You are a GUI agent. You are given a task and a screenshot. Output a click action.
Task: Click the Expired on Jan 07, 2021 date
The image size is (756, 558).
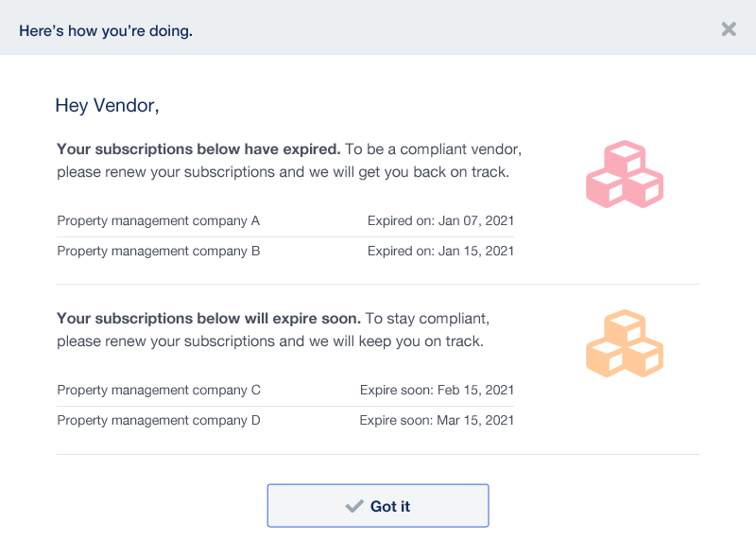pyautogui.click(x=440, y=221)
